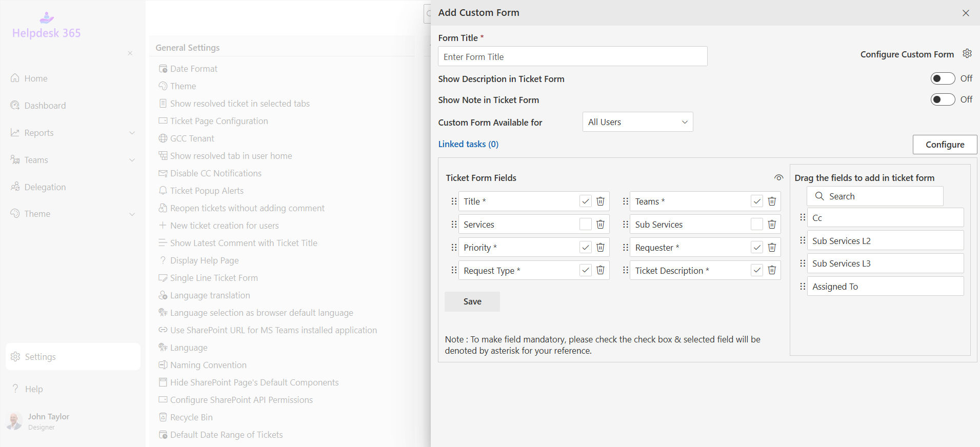
Task: Click the Save button
Action: click(472, 301)
